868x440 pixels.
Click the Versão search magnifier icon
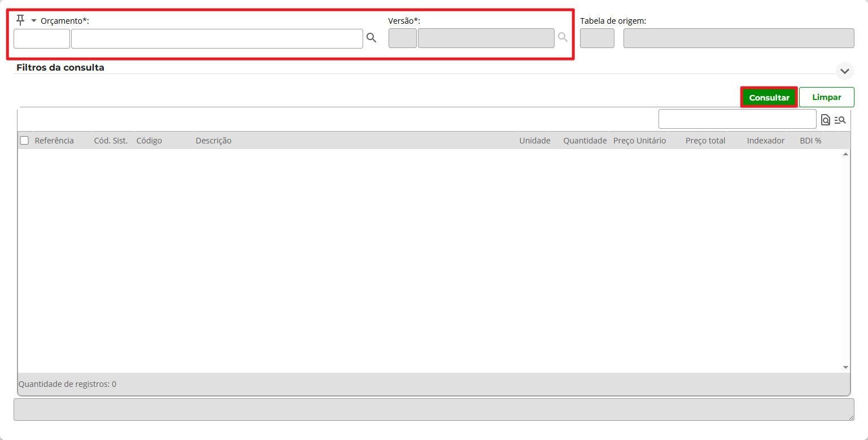click(562, 37)
